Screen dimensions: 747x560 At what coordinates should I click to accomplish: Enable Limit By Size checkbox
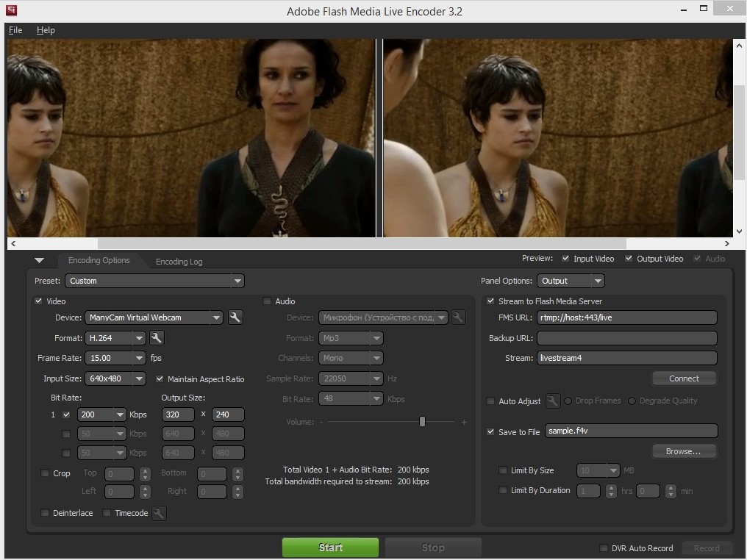[x=503, y=470]
